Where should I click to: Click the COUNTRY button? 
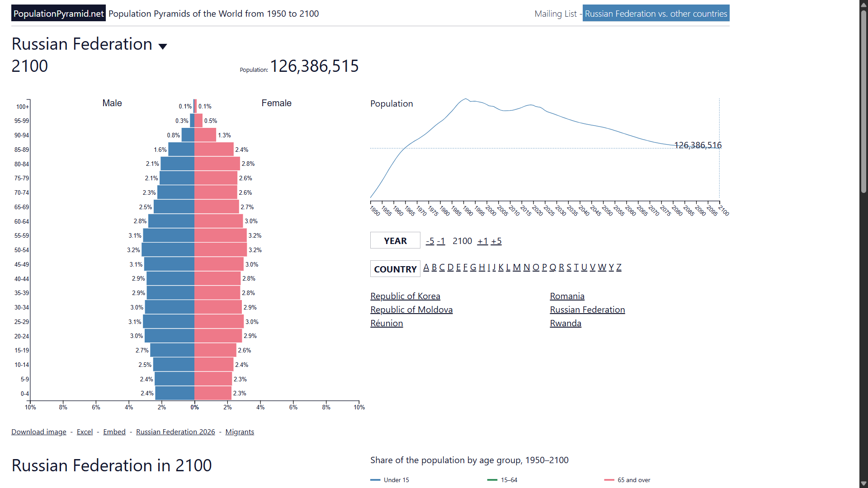(x=395, y=269)
